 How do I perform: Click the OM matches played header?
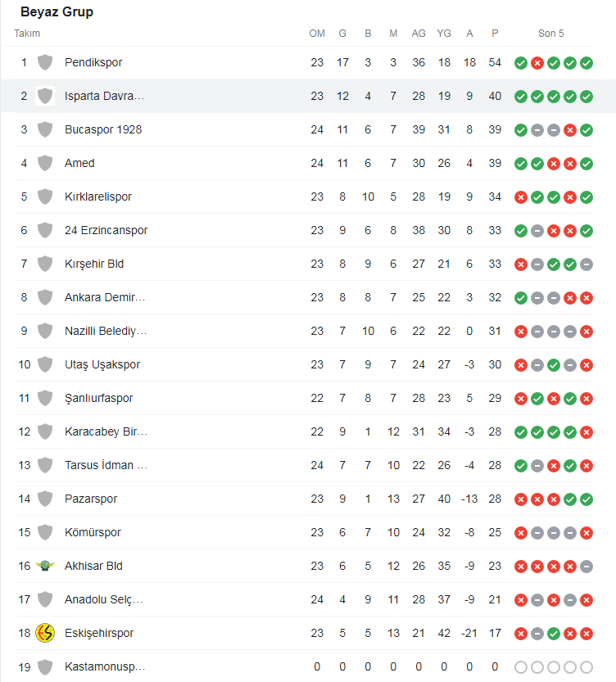coord(317,34)
